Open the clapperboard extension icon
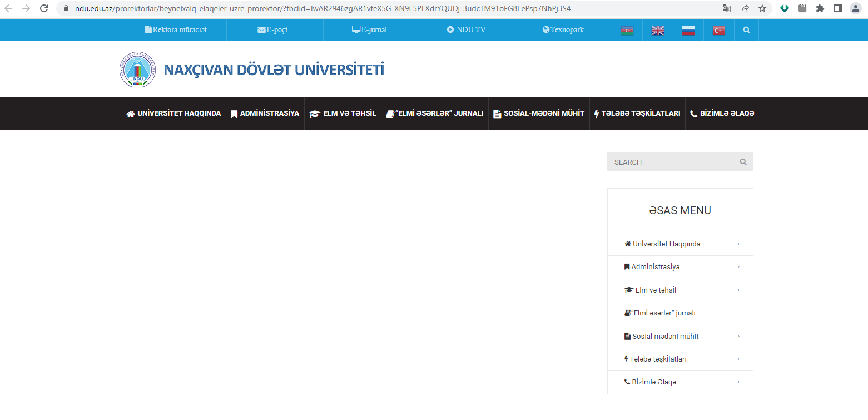 [x=802, y=8]
